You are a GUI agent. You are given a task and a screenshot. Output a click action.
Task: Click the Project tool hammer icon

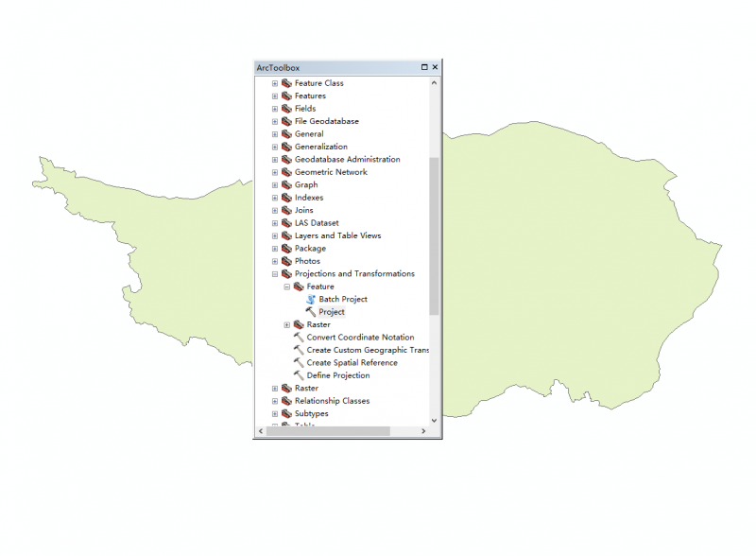311,312
